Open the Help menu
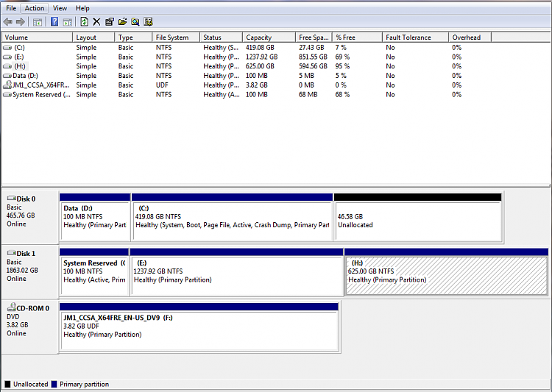Image resolution: width=552 pixels, height=392 pixels. [82, 8]
